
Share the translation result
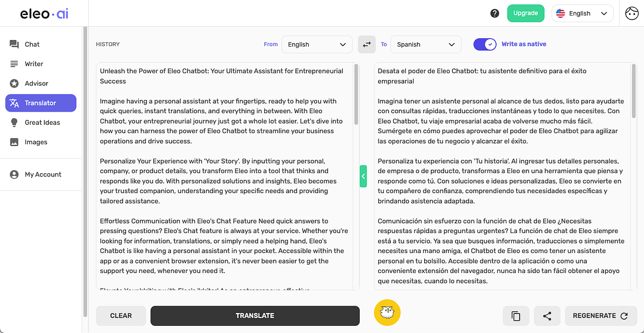coord(547,315)
